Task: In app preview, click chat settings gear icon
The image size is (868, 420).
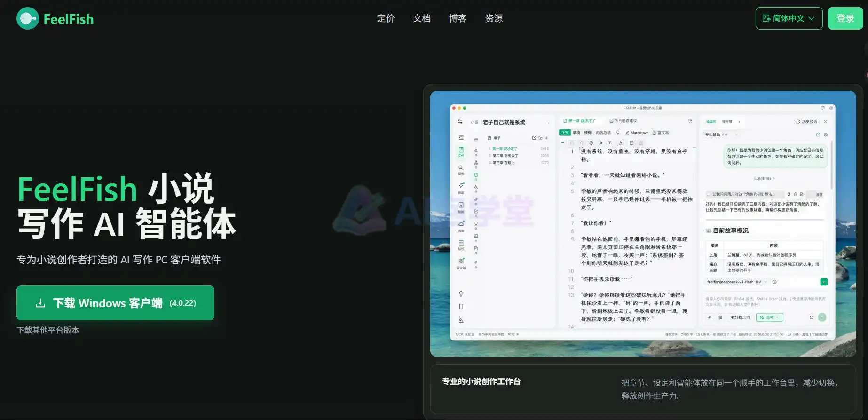Action: (826, 135)
